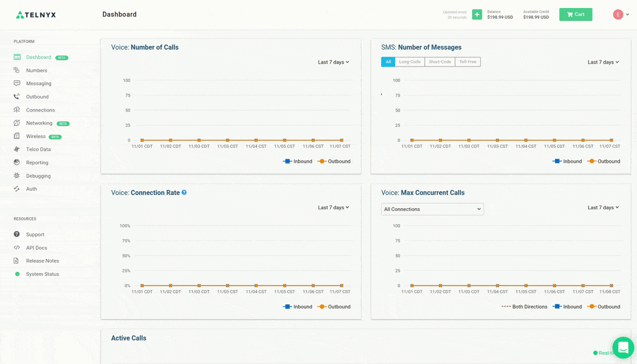Click the BETA badge next to Networking
637x364 pixels.
click(63, 123)
